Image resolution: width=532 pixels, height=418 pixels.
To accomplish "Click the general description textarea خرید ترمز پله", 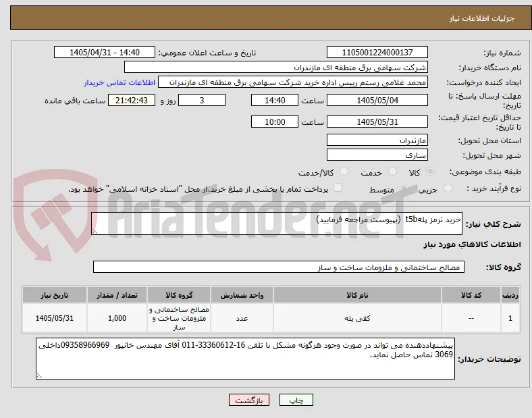I will click(x=277, y=224).
